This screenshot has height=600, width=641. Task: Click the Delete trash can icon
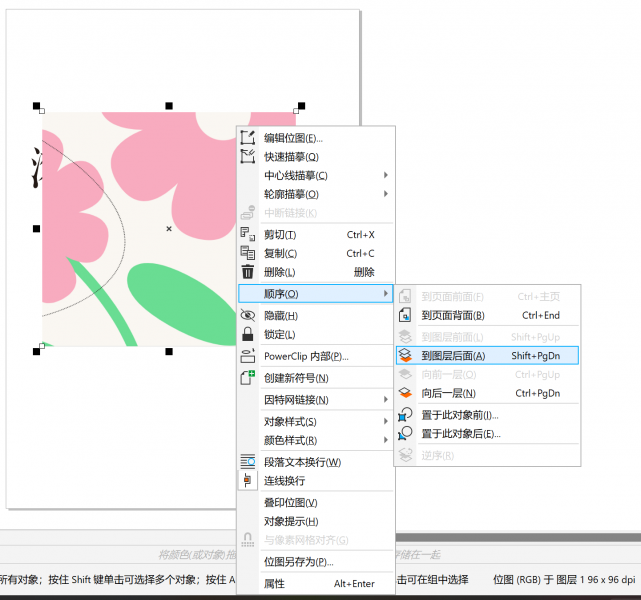[248, 272]
